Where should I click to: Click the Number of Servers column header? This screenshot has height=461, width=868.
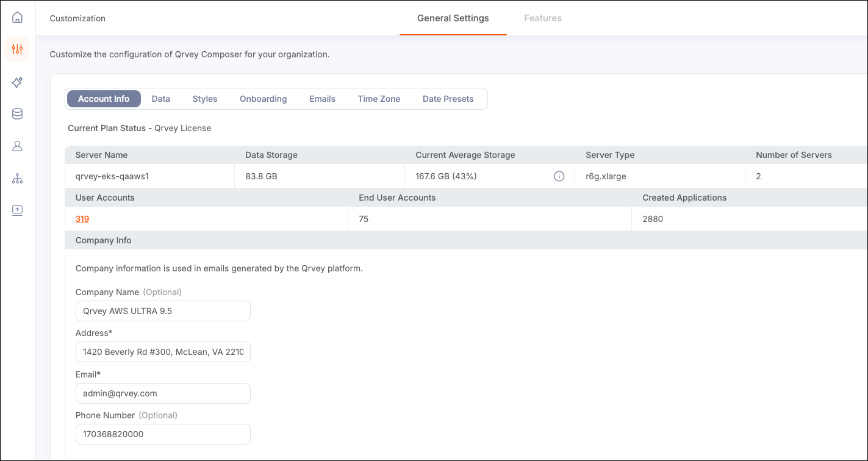tap(794, 155)
